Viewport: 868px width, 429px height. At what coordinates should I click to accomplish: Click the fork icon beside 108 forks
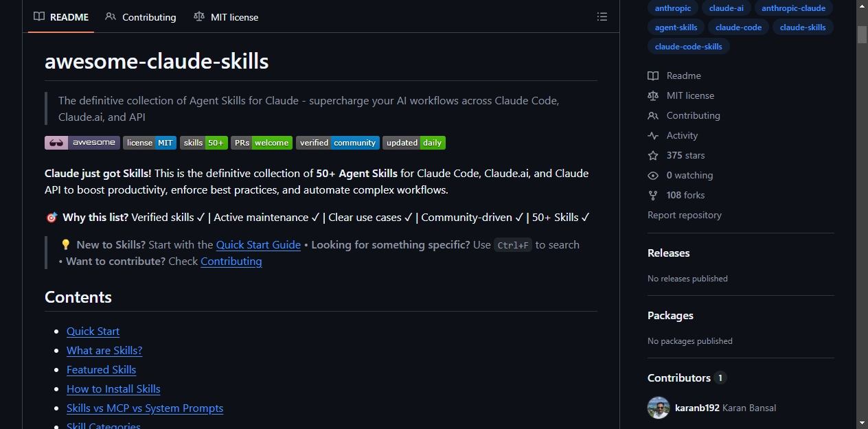pyautogui.click(x=653, y=195)
